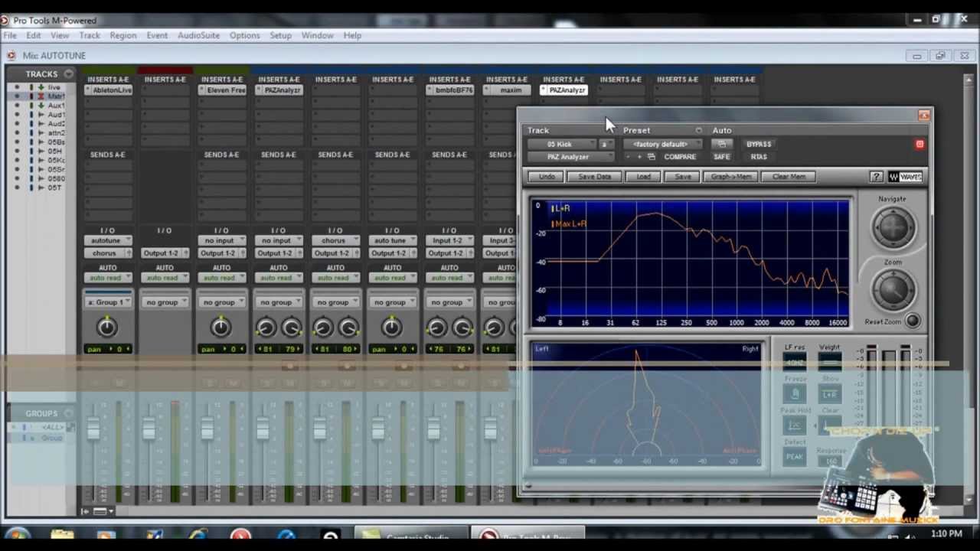Toggle visibility dot for track 05H

[x=17, y=152]
